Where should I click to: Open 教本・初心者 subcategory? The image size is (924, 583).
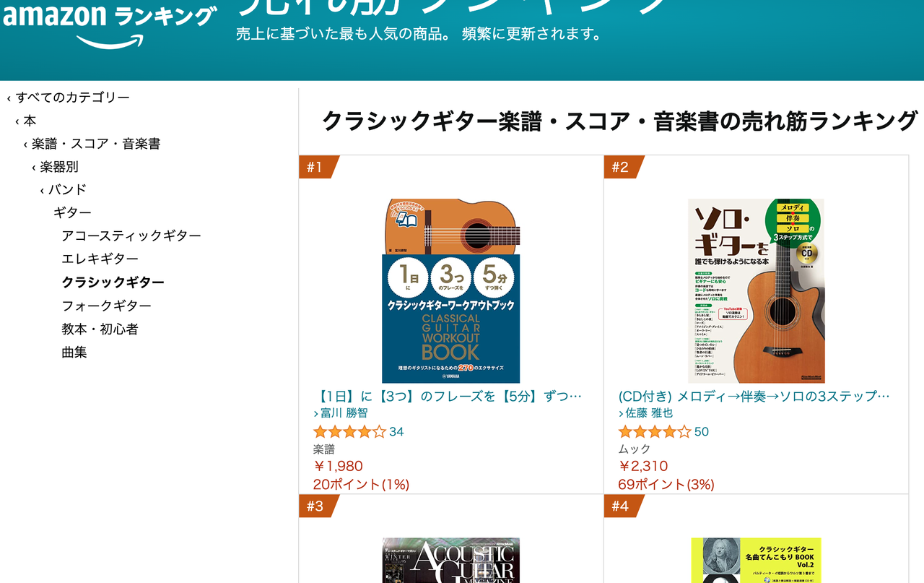tap(100, 329)
